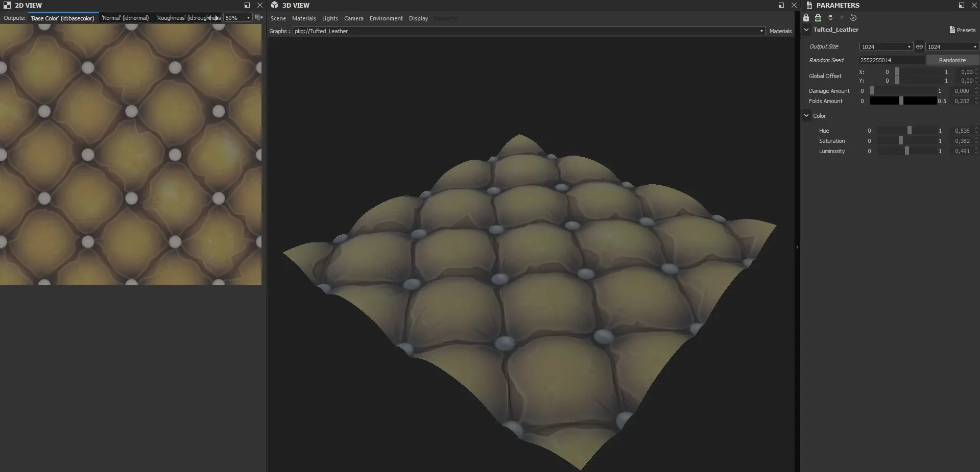
Task: Click the 3D View cube icon
Action: click(275, 5)
